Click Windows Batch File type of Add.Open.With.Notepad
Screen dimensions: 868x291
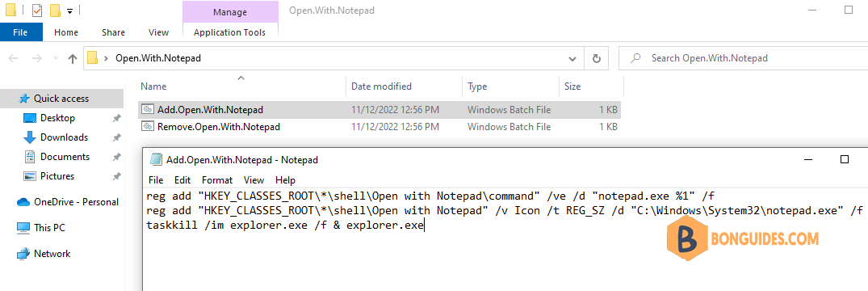click(509, 110)
